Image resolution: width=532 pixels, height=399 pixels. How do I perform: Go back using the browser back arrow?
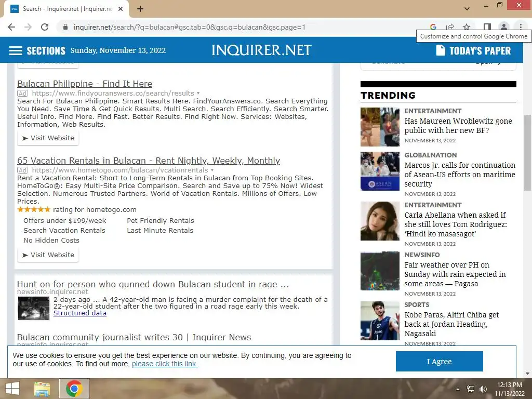point(11,27)
